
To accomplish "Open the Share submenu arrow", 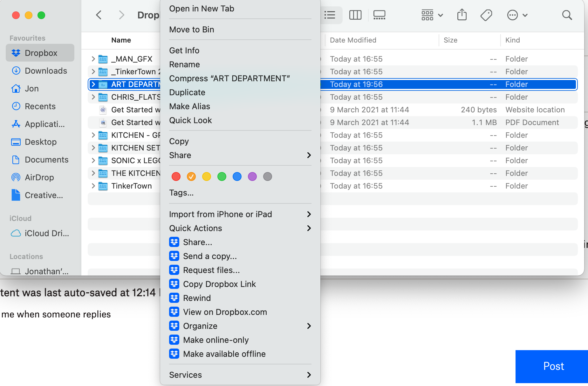I will click(x=308, y=155).
